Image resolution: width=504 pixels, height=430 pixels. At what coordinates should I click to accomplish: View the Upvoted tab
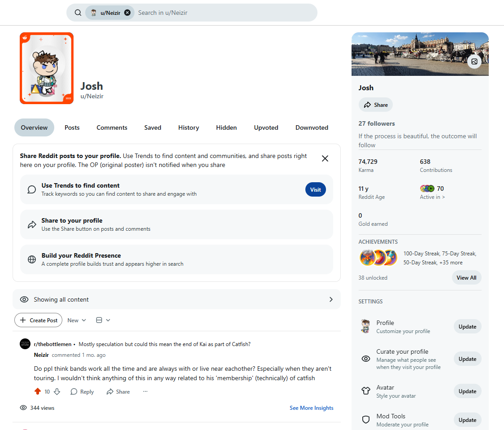click(x=266, y=127)
